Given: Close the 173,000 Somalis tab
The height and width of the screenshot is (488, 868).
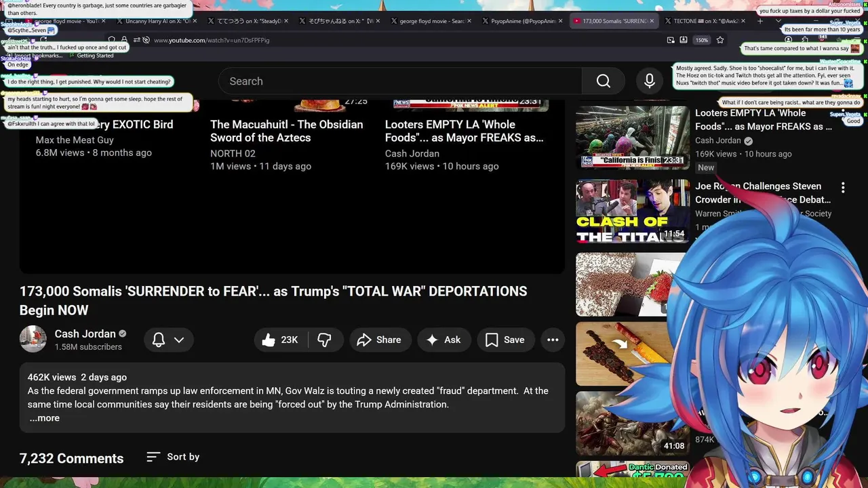Looking at the screenshot, I should 652,21.
